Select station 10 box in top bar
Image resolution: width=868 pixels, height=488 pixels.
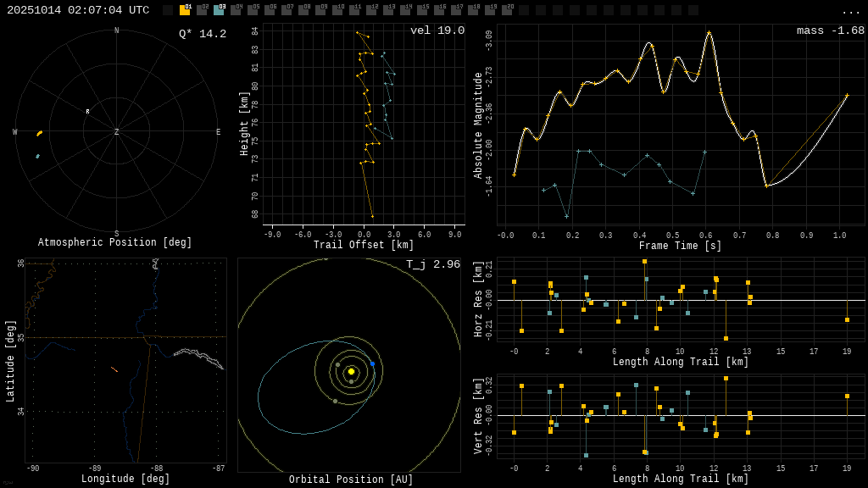pyautogui.click(x=337, y=10)
